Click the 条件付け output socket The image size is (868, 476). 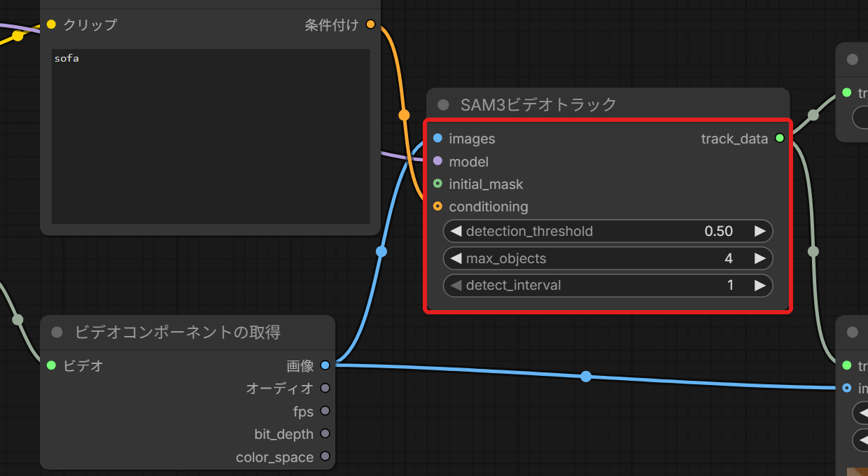click(x=370, y=24)
